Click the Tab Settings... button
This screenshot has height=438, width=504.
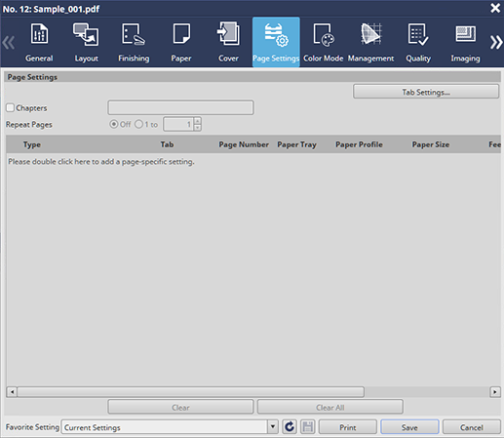point(426,92)
